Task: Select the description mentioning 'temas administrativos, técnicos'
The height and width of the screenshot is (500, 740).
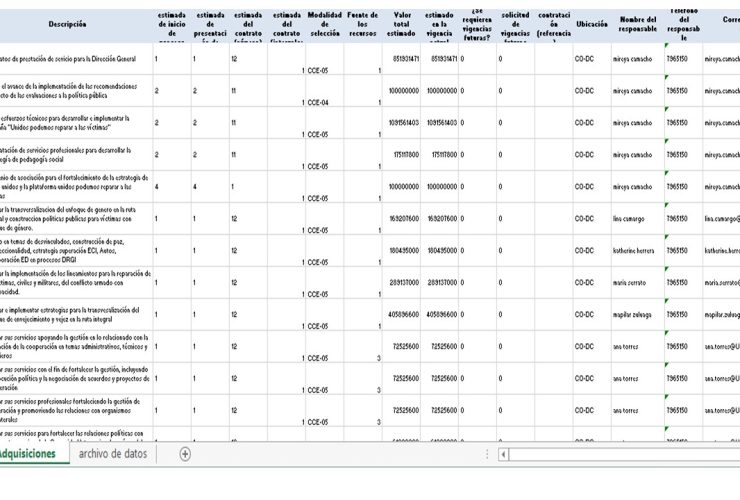Action: [76, 347]
